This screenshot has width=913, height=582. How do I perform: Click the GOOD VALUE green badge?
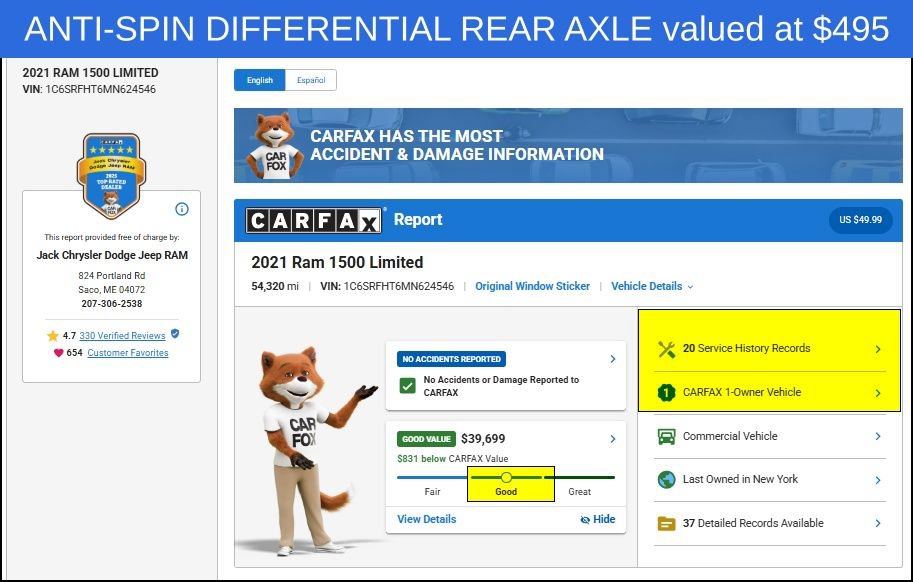click(x=426, y=439)
